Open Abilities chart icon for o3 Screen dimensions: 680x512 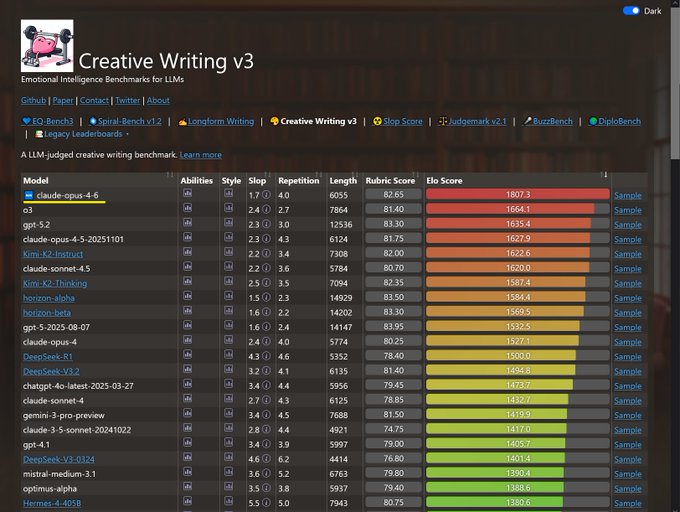click(x=187, y=208)
